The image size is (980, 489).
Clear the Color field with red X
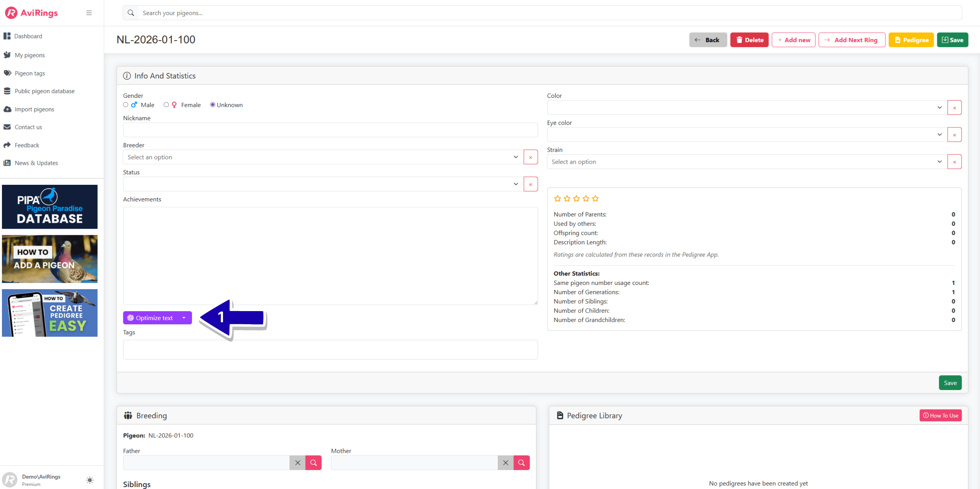[x=954, y=108]
